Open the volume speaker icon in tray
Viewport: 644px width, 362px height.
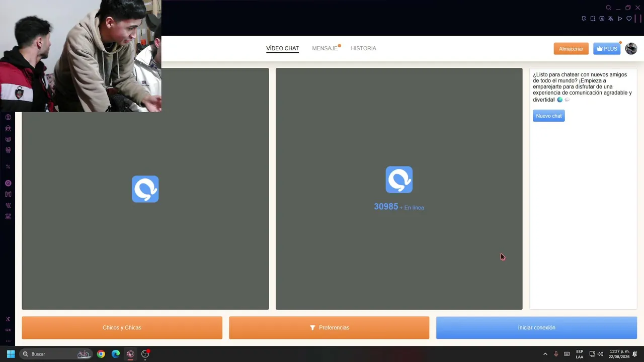(x=600, y=354)
